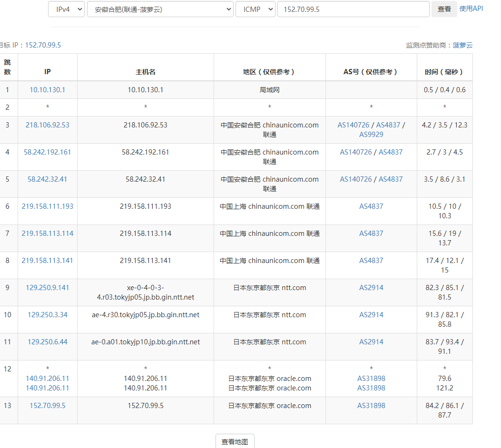
Task: Open IP link 129.250.6.44
Action: (x=47, y=342)
